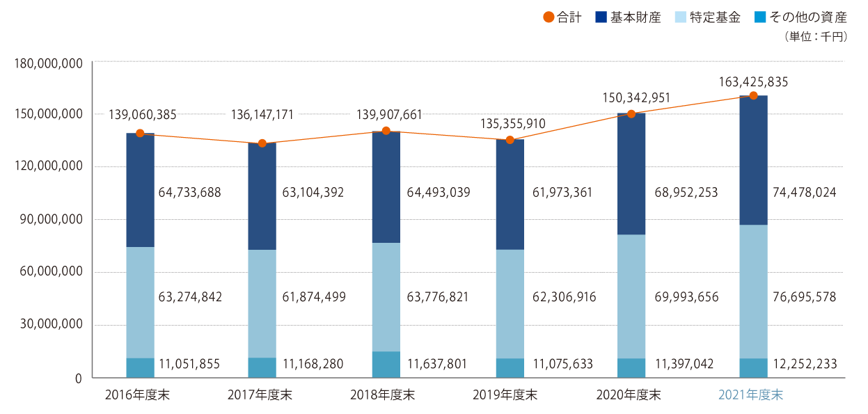Select the 特定基金 legend label
Image resolution: width=868 pixels, height=414 pixels.
tap(715, 18)
